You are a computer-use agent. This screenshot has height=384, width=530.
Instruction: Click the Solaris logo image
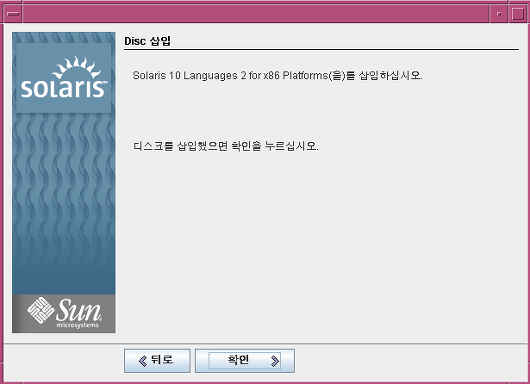point(64,78)
